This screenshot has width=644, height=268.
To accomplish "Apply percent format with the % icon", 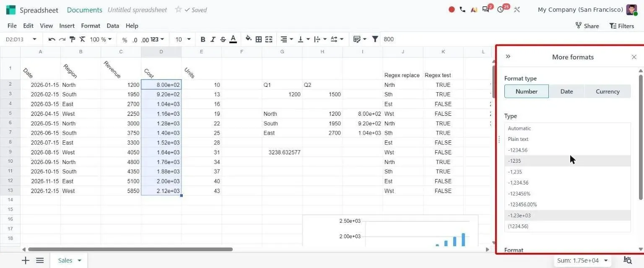I will coord(125,40).
